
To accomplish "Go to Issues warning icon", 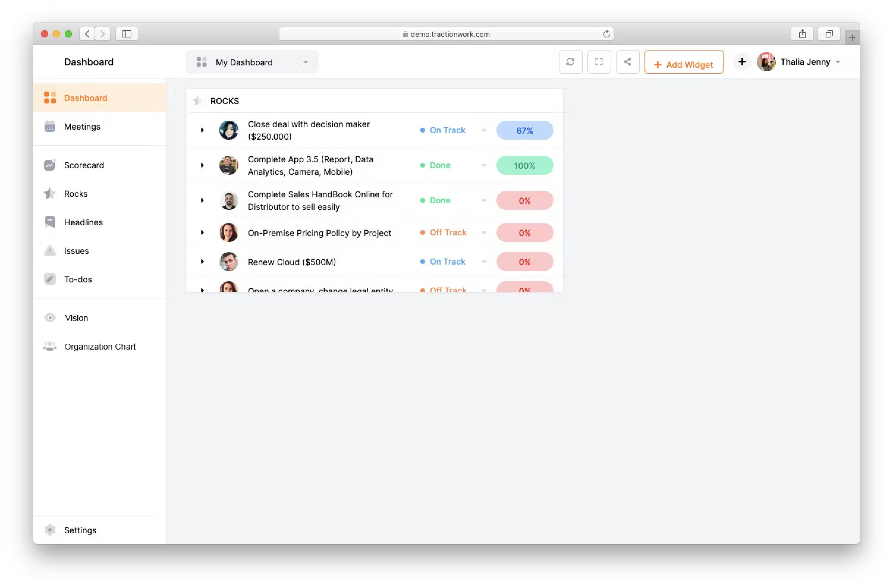I will coord(50,251).
